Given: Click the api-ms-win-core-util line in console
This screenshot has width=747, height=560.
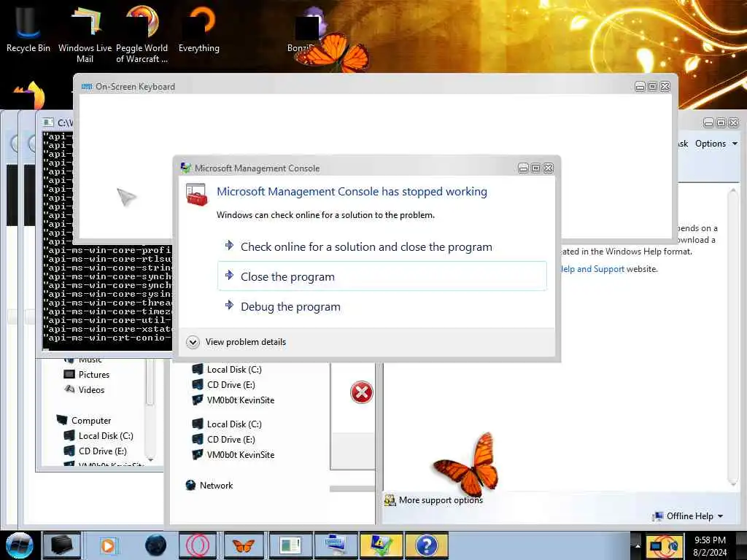Looking at the screenshot, I should (x=107, y=320).
